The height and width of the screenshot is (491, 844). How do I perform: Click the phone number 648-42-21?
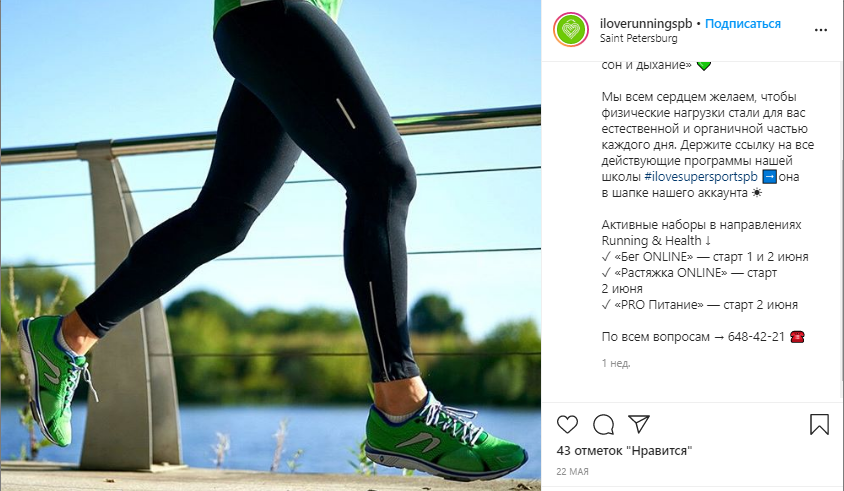[756, 337]
